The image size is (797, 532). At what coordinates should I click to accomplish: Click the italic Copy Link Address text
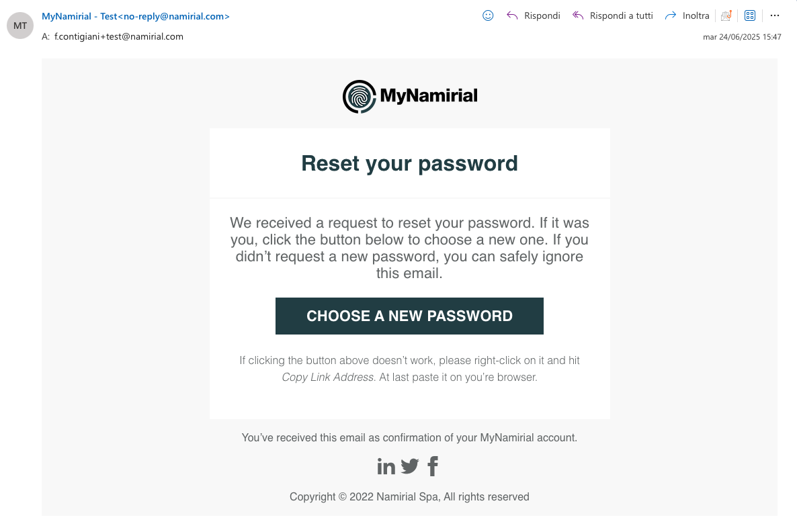(327, 378)
